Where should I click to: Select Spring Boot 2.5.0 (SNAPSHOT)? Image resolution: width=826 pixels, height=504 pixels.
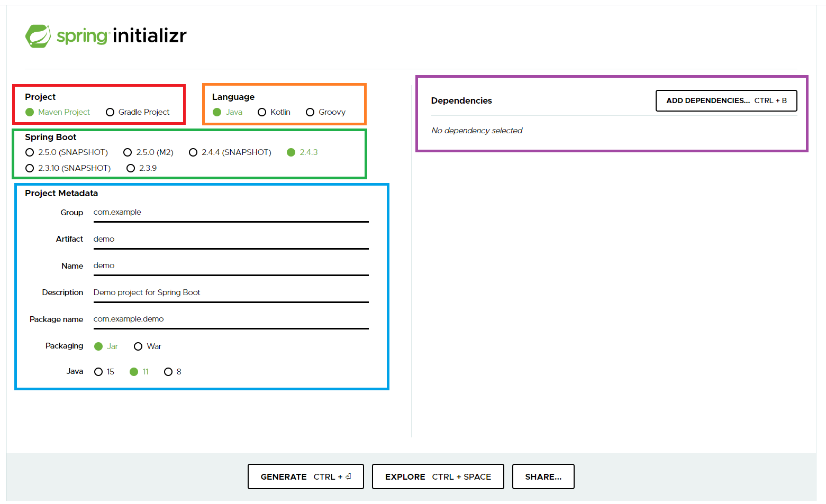click(x=67, y=152)
